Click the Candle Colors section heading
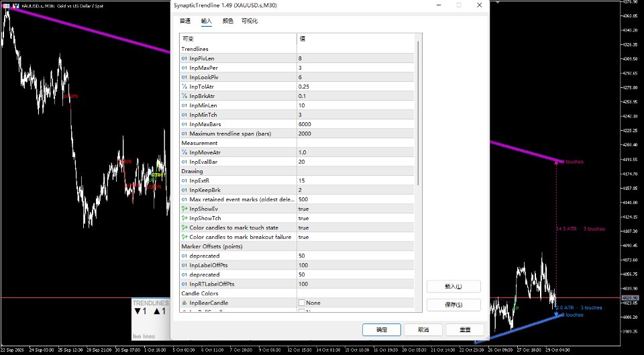The image size is (644, 355). pyautogui.click(x=297, y=293)
